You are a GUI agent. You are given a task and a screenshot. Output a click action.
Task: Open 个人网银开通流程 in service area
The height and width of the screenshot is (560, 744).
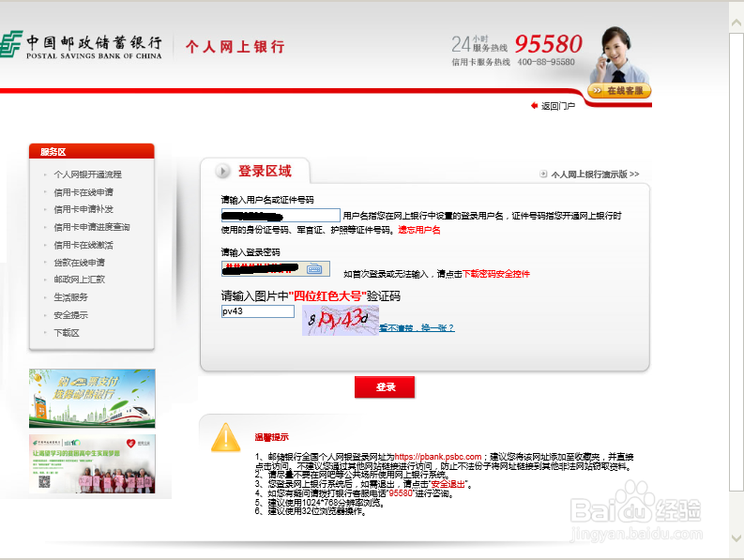point(88,174)
